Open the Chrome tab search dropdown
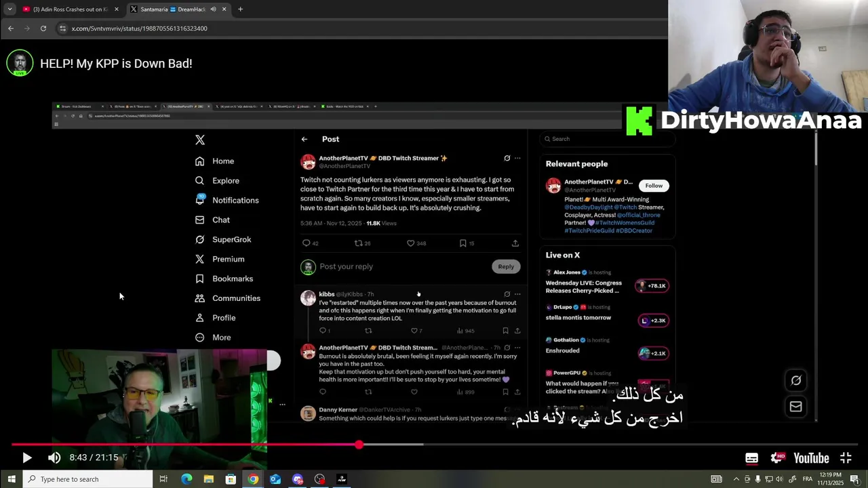868x488 pixels. point(9,9)
